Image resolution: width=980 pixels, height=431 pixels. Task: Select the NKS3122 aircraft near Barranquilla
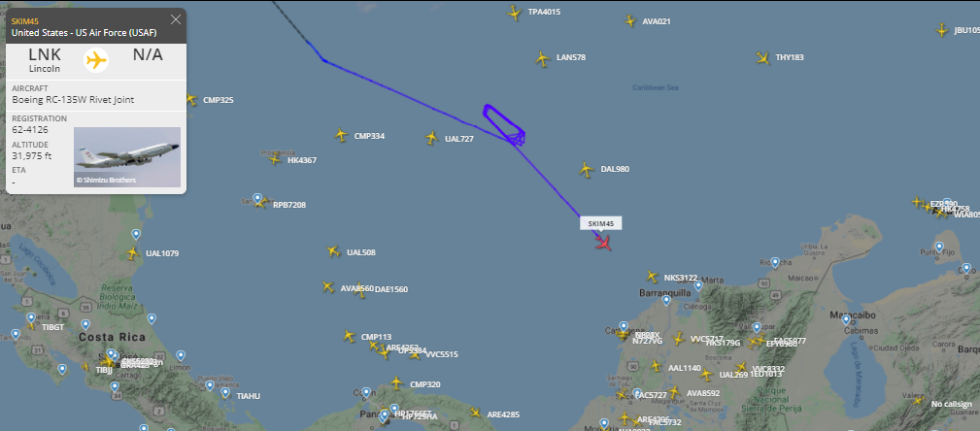coord(652,276)
